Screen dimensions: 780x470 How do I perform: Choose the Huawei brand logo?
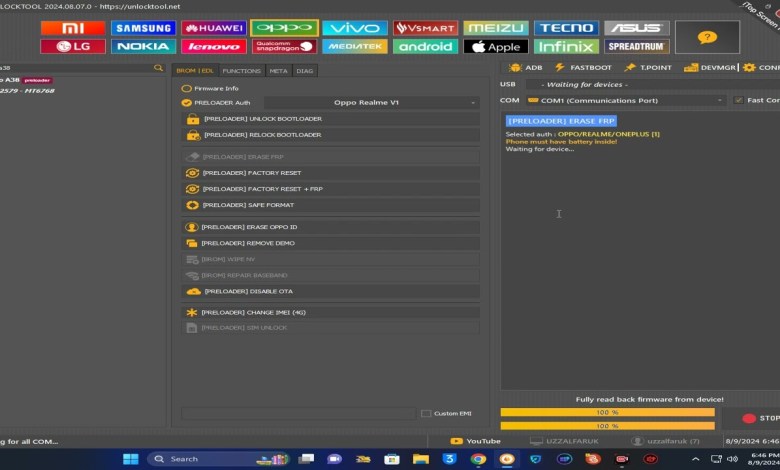213,28
